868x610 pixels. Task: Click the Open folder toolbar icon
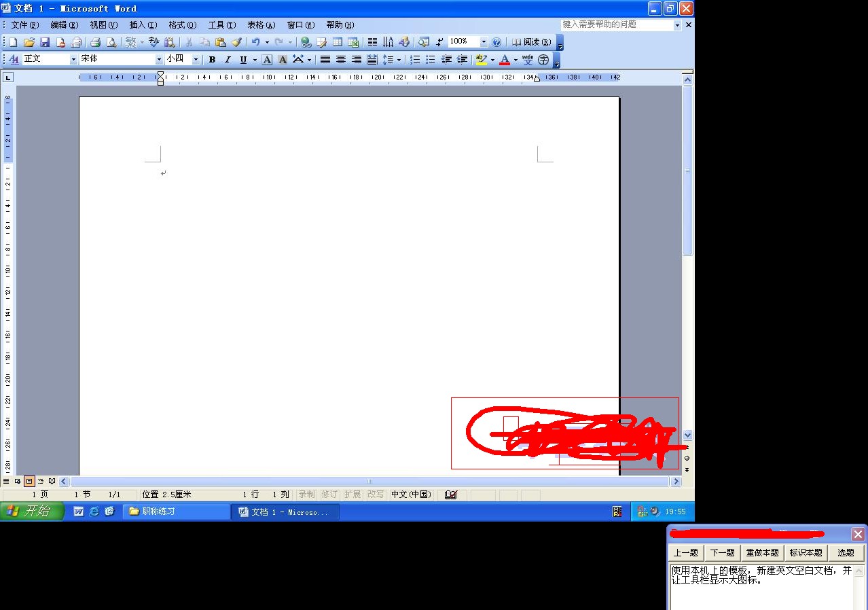[29, 42]
